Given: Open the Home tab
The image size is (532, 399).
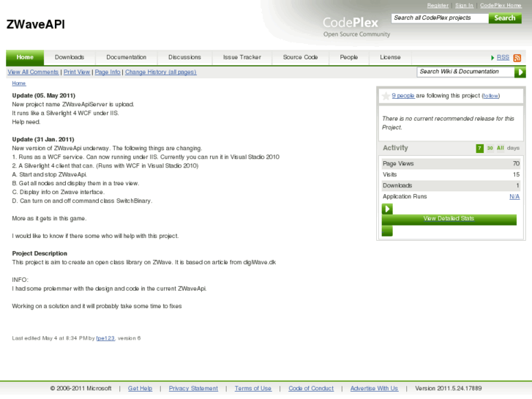Looking at the screenshot, I should click(25, 57).
